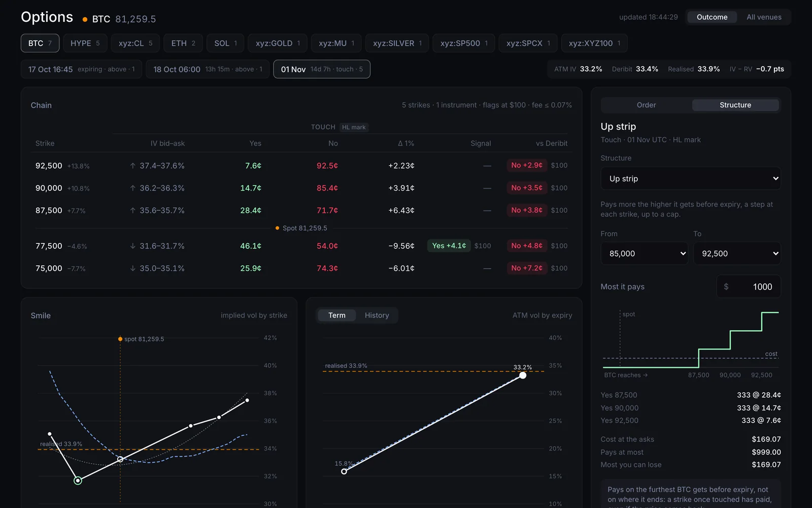Click the No +7.2¢ signal for 75,000
This screenshot has width=812, height=508.
pos(527,268)
